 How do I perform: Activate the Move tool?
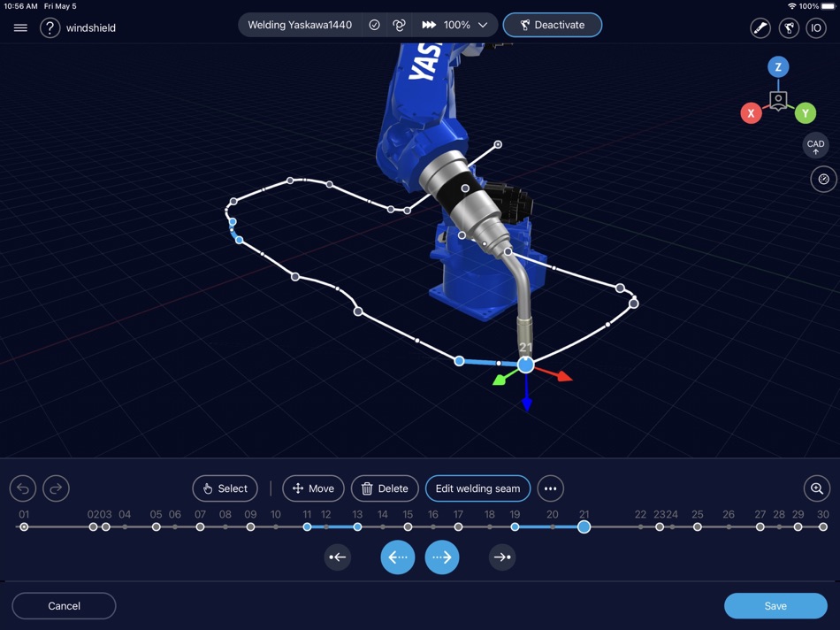[313, 488]
